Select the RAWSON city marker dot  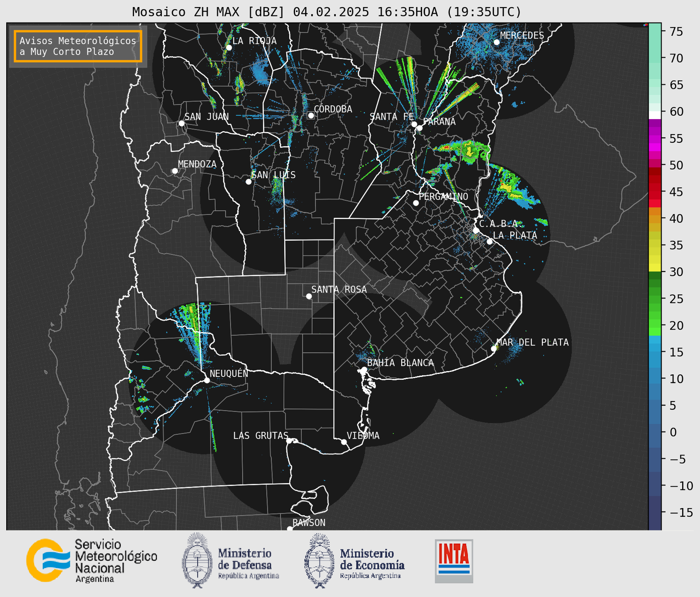[x=290, y=529]
